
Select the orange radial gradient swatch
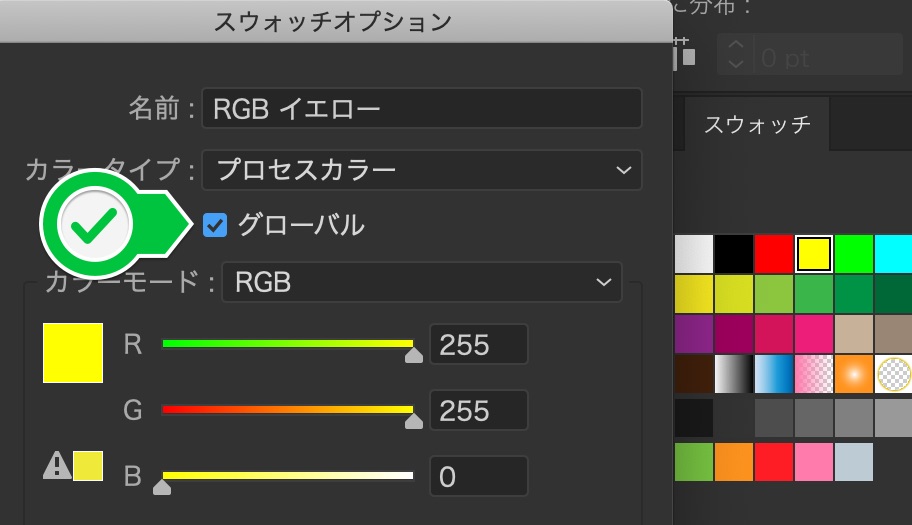pyautogui.click(x=854, y=374)
